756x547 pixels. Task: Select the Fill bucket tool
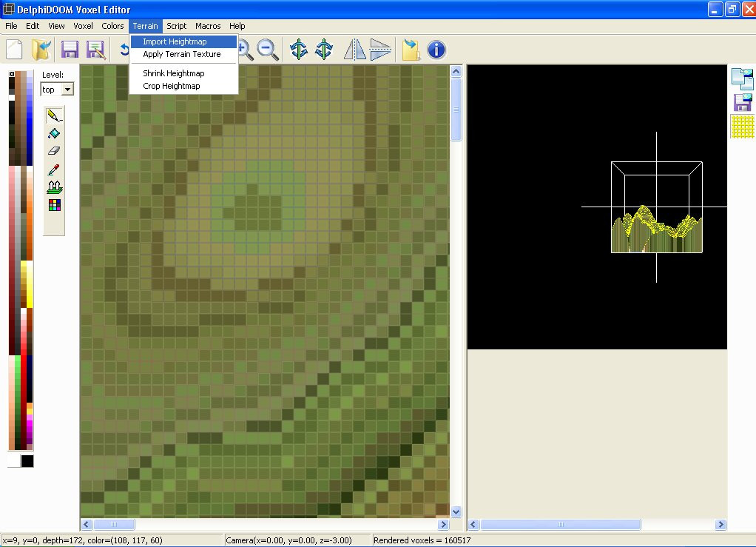tap(53, 133)
